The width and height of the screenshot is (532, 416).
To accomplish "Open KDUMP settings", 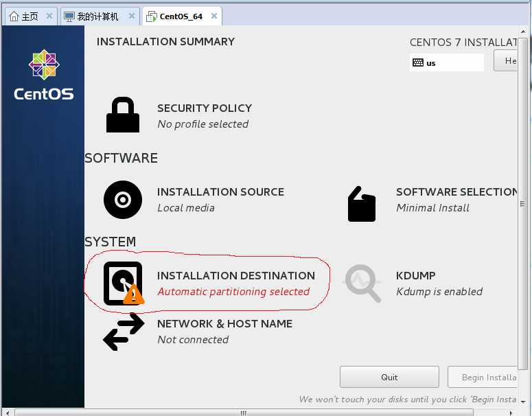I will pyautogui.click(x=414, y=284).
